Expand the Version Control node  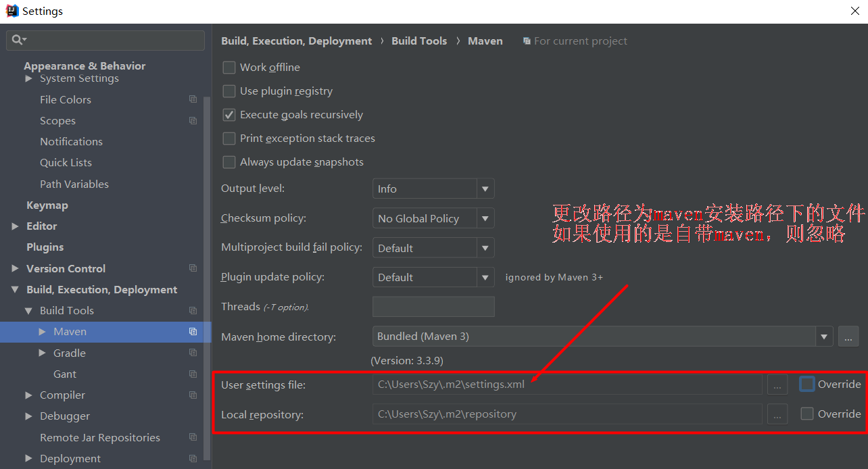pyautogui.click(x=15, y=268)
